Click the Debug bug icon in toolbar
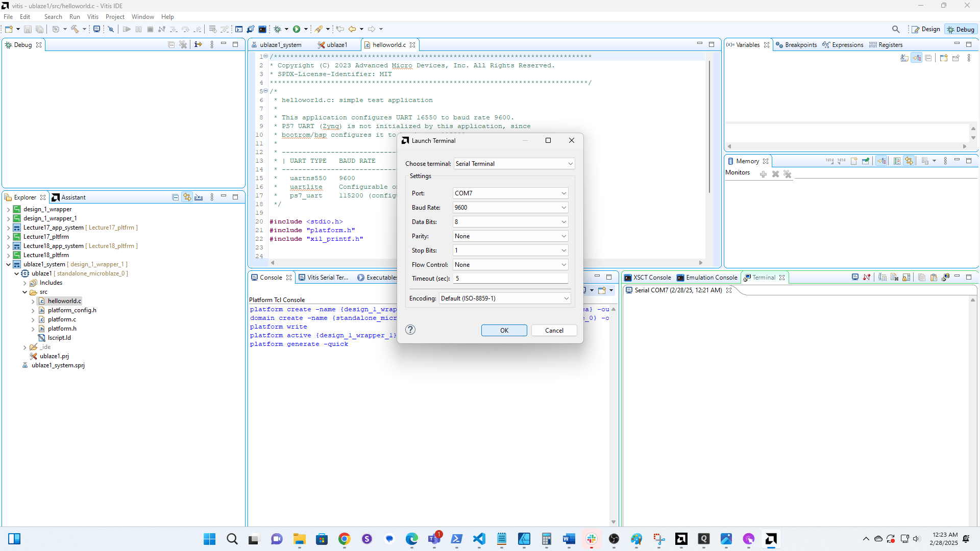 coord(278,29)
